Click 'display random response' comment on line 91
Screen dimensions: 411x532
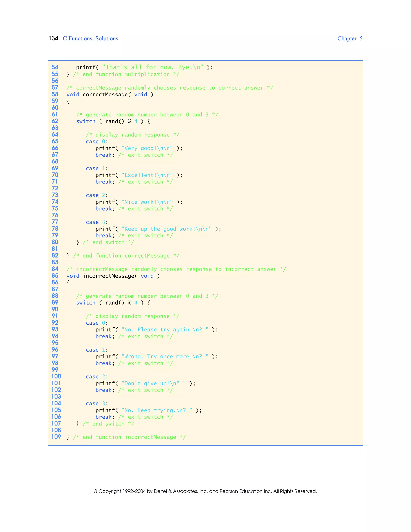[132, 316]
